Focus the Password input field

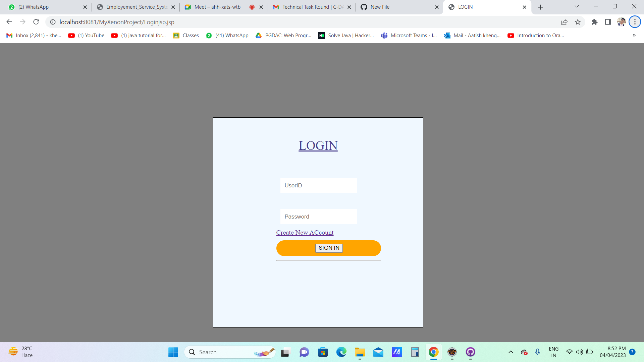click(x=318, y=217)
